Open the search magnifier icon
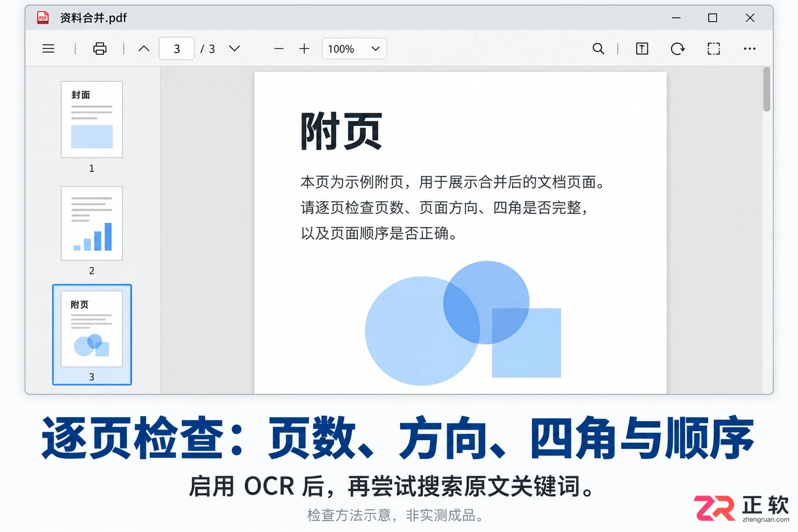Screen dimensions: 798x532 (x=598, y=49)
